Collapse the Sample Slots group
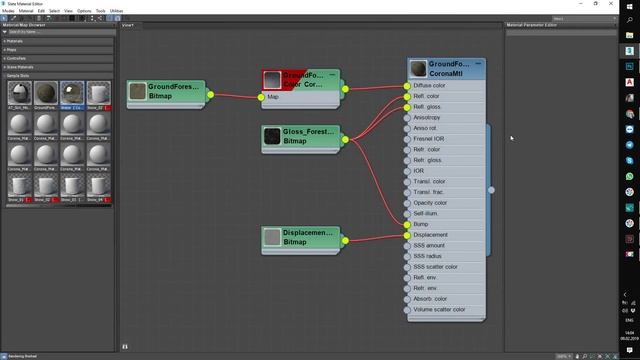Image resolution: width=640 pixels, height=360 pixels. (x=58, y=76)
